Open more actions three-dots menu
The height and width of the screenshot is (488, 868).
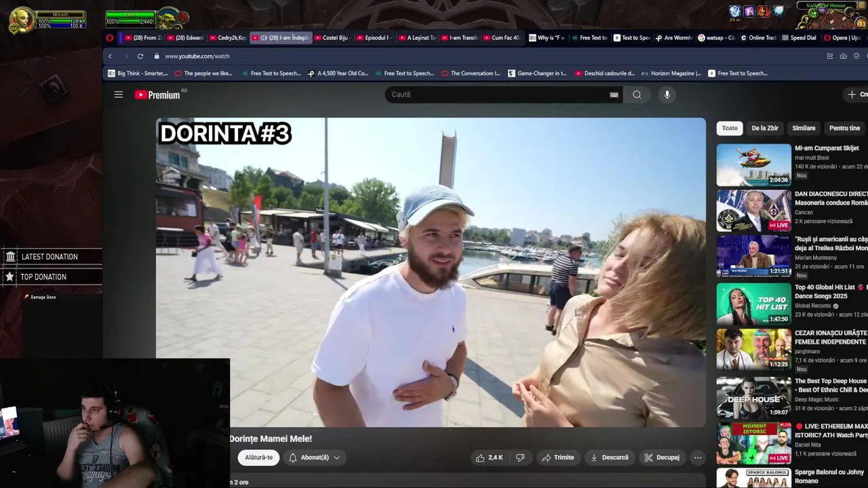(x=698, y=457)
